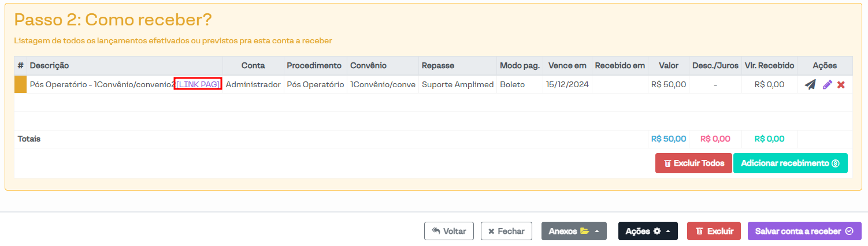
Task: Open the [LINK PAG] payment link
Action: pos(198,85)
